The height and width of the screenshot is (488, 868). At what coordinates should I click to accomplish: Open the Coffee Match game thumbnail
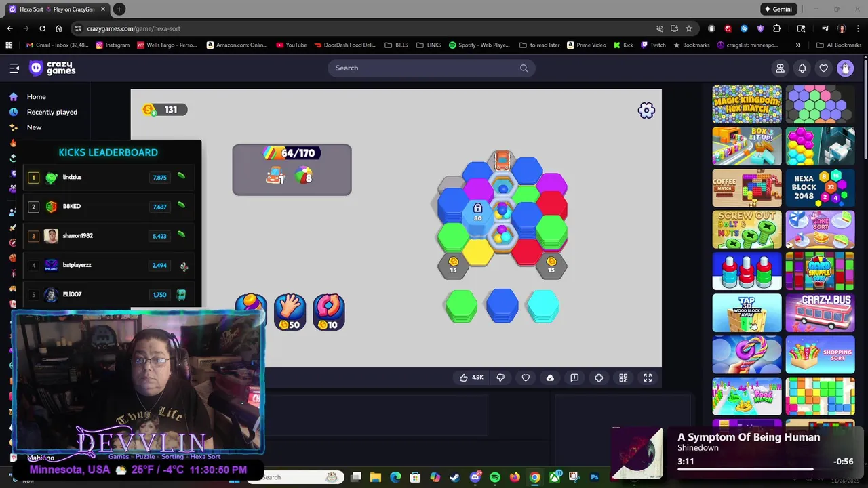click(747, 188)
